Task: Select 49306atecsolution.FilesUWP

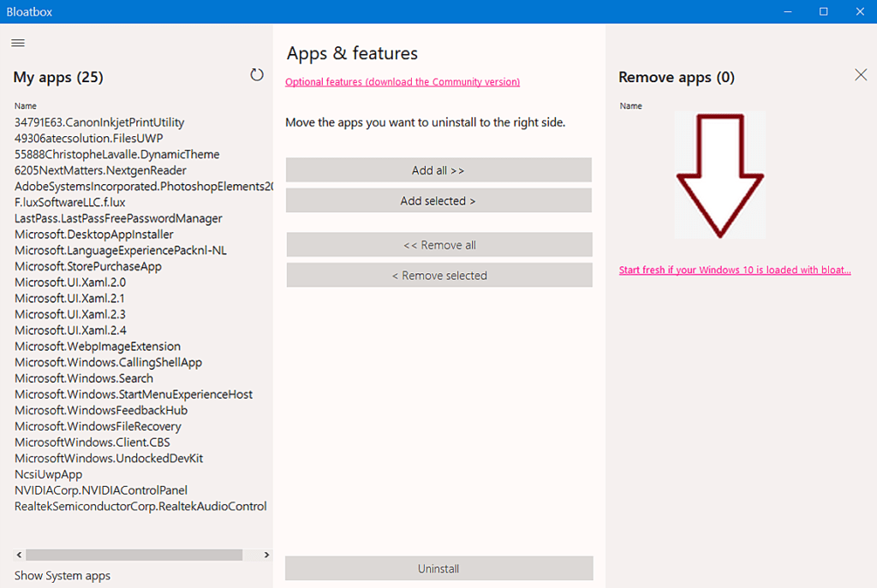Action: pos(89,138)
